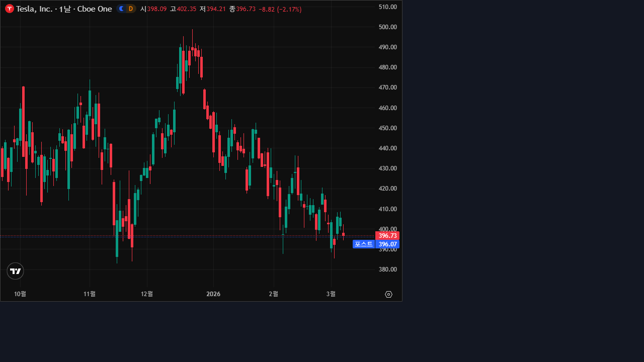The width and height of the screenshot is (644, 362).
Task: Click the 2월 time axis label
Action: (274, 294)
